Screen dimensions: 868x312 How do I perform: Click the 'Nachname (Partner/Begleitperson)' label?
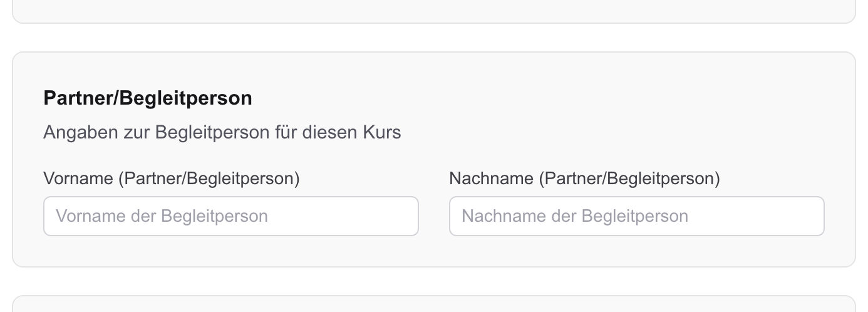(584, 179)
